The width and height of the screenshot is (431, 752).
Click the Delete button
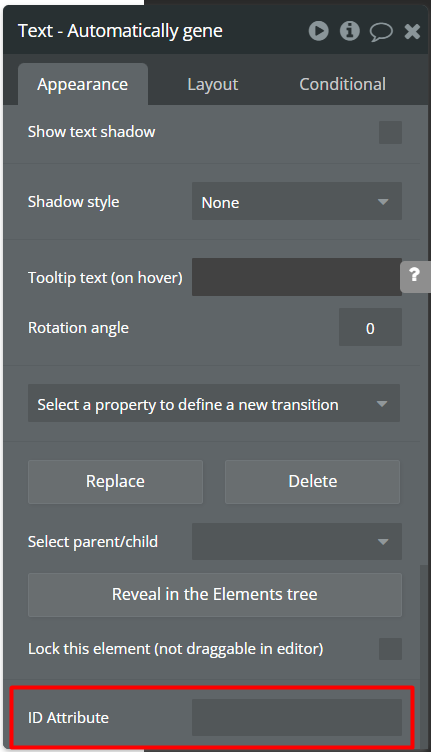(x=313, y=482)
